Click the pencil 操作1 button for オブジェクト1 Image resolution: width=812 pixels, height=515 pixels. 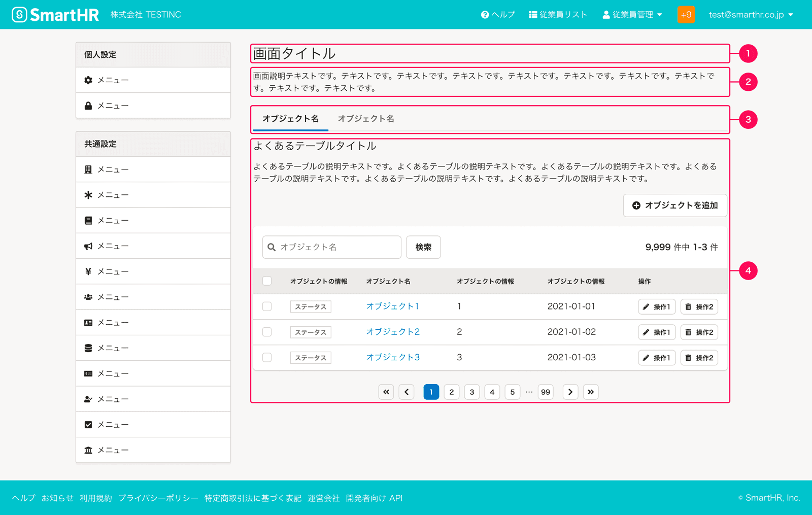tap(656, 307)
